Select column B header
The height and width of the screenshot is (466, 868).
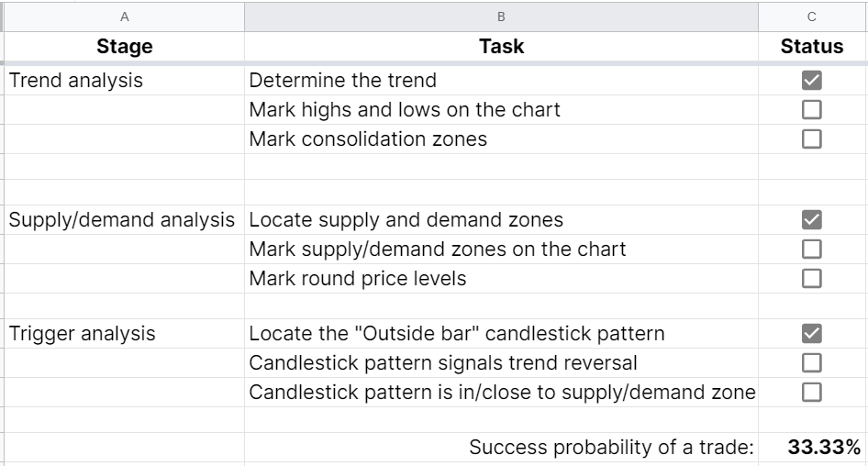tap(501, 17)
